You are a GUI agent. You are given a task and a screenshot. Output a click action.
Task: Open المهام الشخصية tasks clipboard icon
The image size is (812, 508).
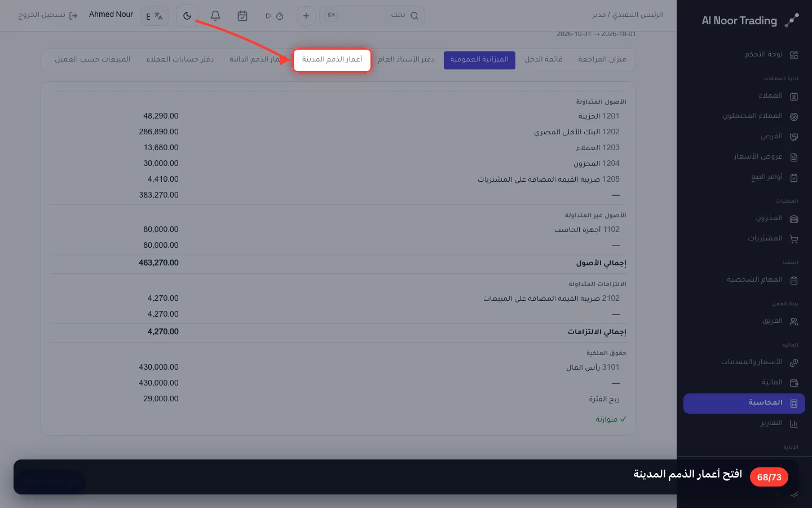(794, 280)
